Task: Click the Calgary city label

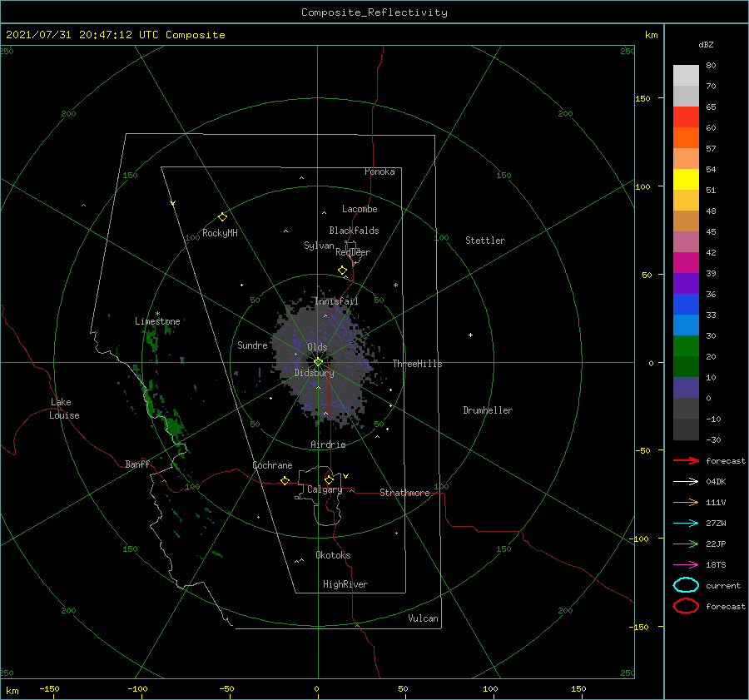Action: pyautogui.click(x=325, y=489)
